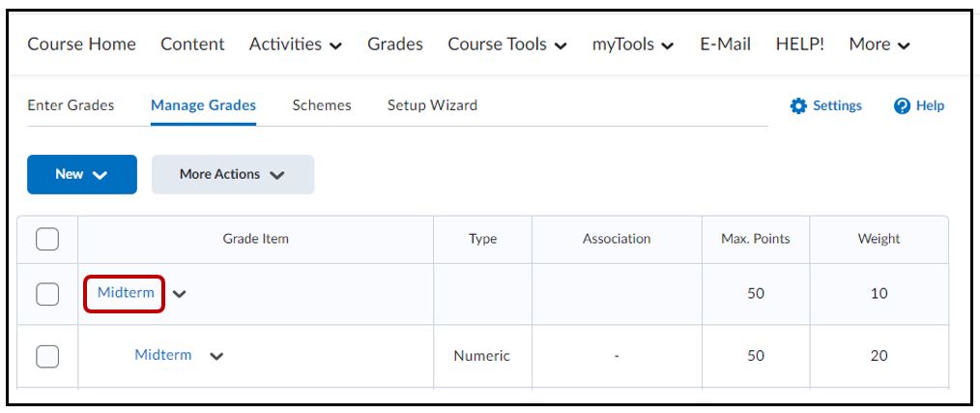Open the Schemes tab
This screenshot has width=980, height=413.
[321, 105]
